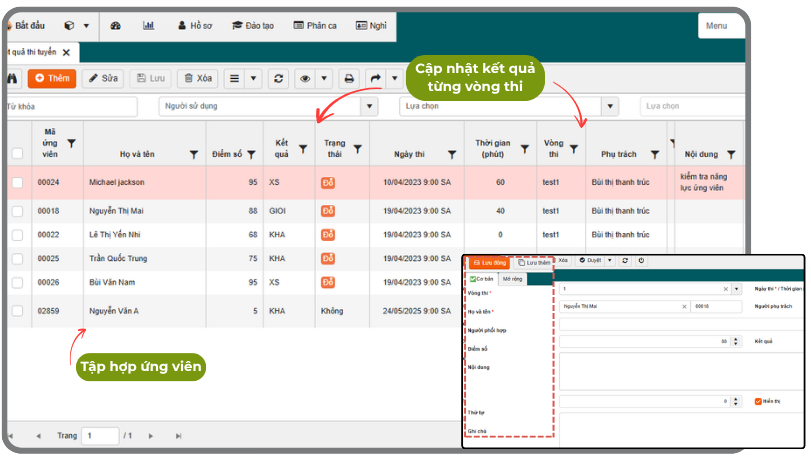Toggle the Hiển thị checkbox in form
811x456 pixels.
click(758, 401)
